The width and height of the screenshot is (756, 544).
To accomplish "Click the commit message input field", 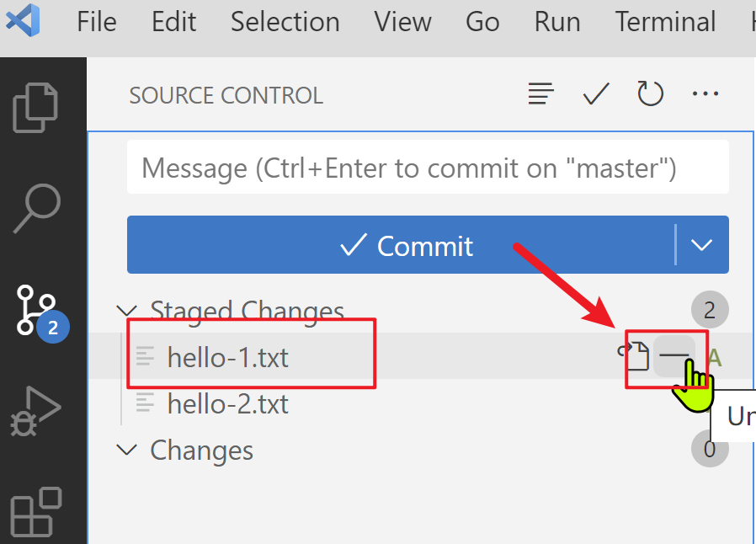I will 427,168.
